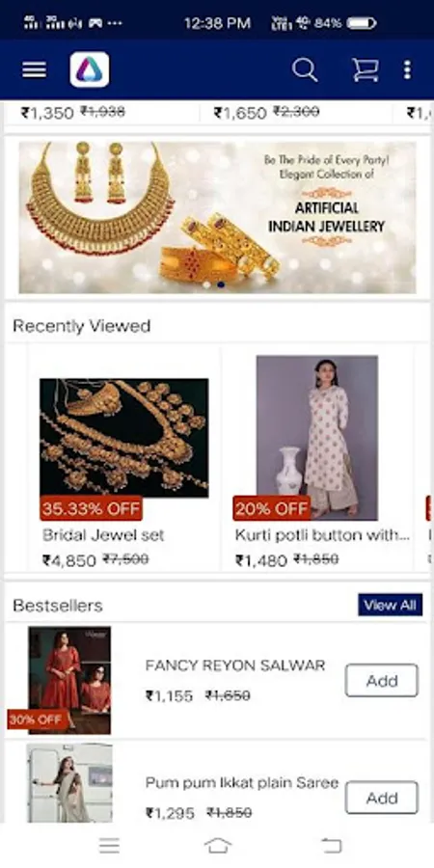Image resolution: width=434 pixels, height=868 pixels.
Task: Open the Pum pum Ikkat Saree image
Action: (69, 783)
